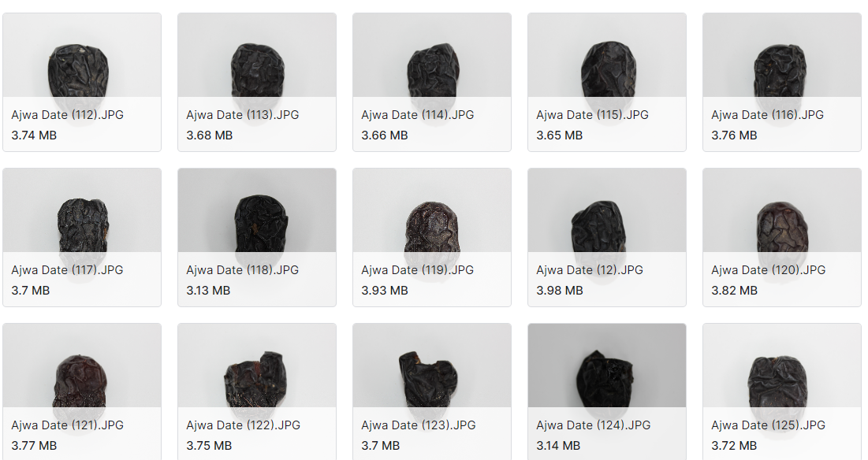Click the Ajwa Date (119).JPG filename text

(417, 270)
